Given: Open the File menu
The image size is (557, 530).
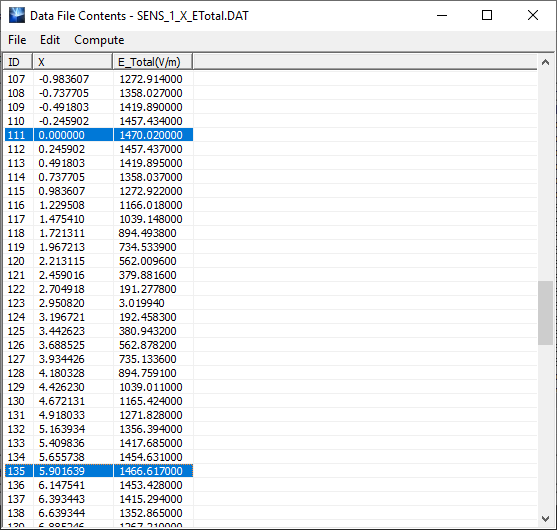Looking at the screenshot, I should point(17,40).
